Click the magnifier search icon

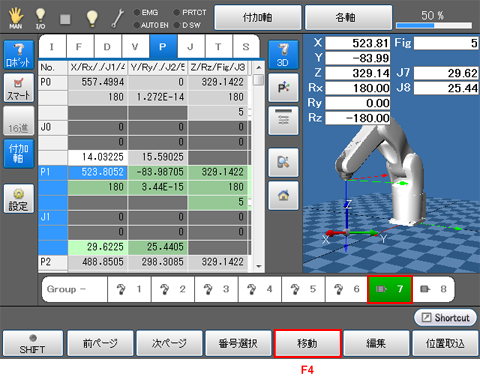(x=283, y=162)
